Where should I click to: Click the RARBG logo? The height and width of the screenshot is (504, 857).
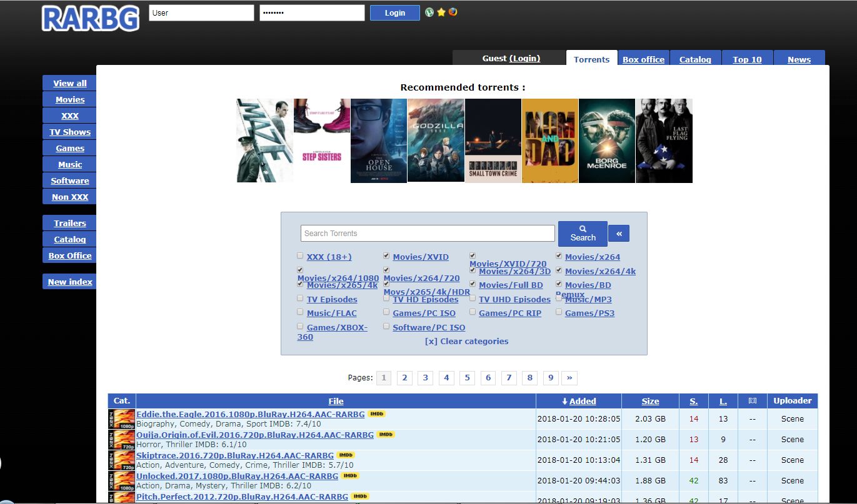[x=91, y=18]
